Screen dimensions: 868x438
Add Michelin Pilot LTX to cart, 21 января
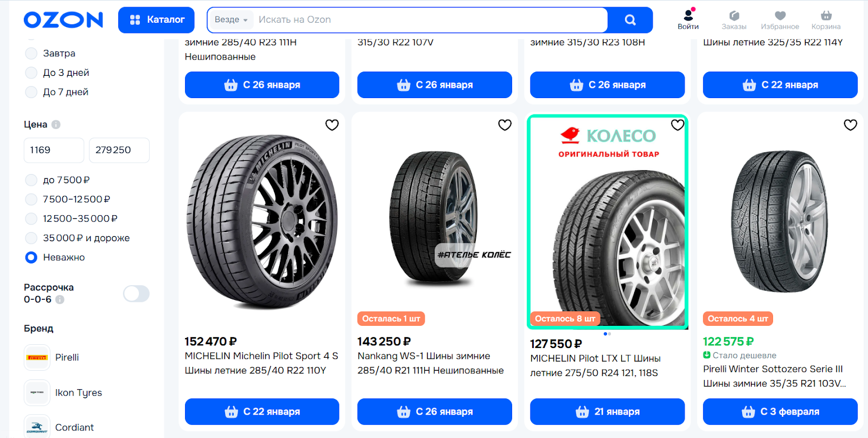[607, 412]
